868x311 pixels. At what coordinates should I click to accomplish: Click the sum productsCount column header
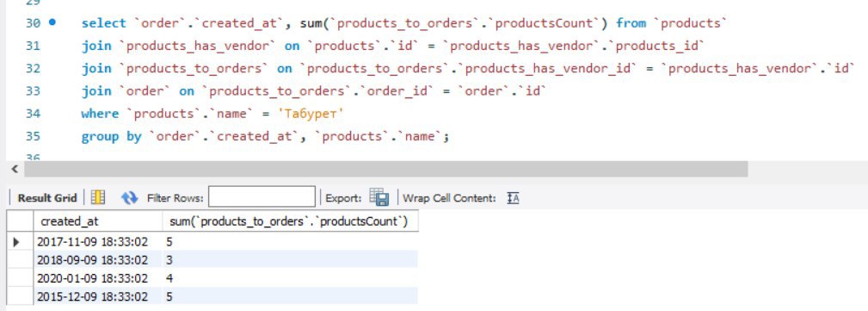(290, 221)
